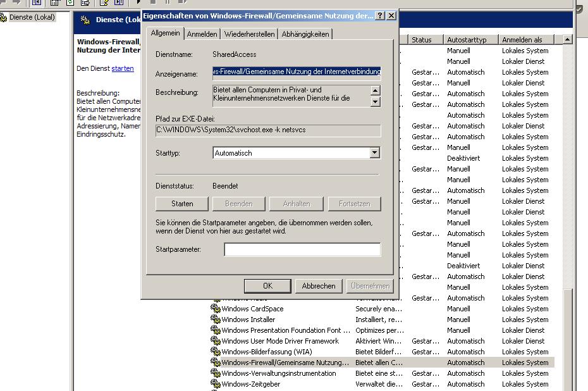Sort by the Autostarttyp column header

(470, 40)
